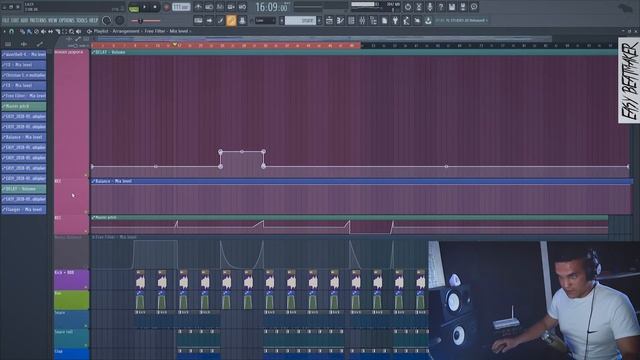Image resolution: width=640 pixels, height=360 pixels.
Task: Select the playlist mute tool speaker icon
Action: point(43,31)
